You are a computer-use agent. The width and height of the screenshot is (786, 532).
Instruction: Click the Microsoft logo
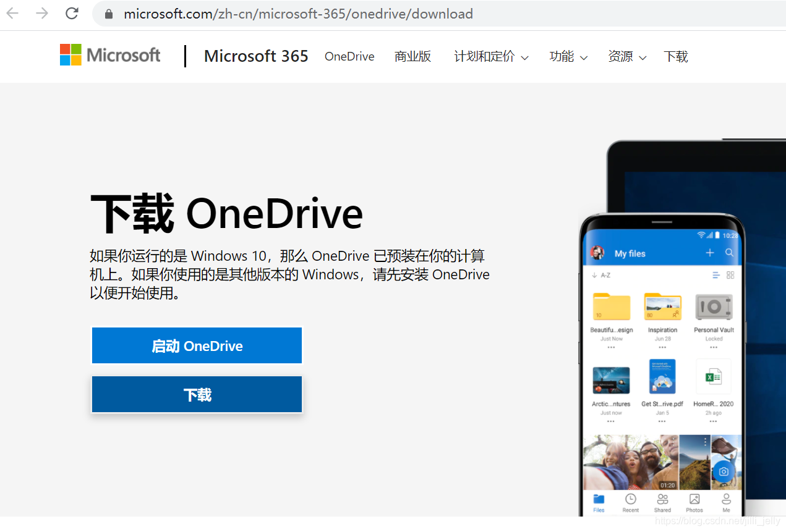pyautogui.click(x=110, y=55)
